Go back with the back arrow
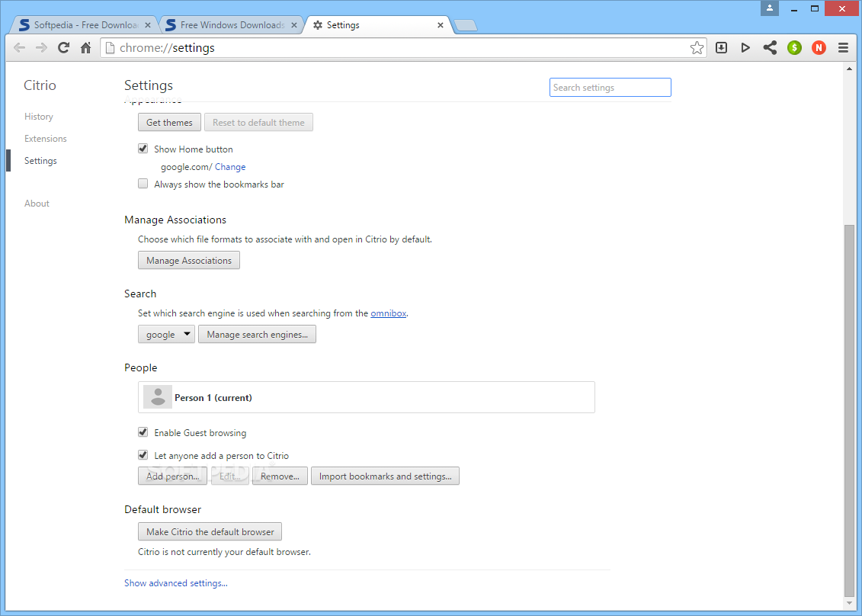 click(x=19, y=48)
